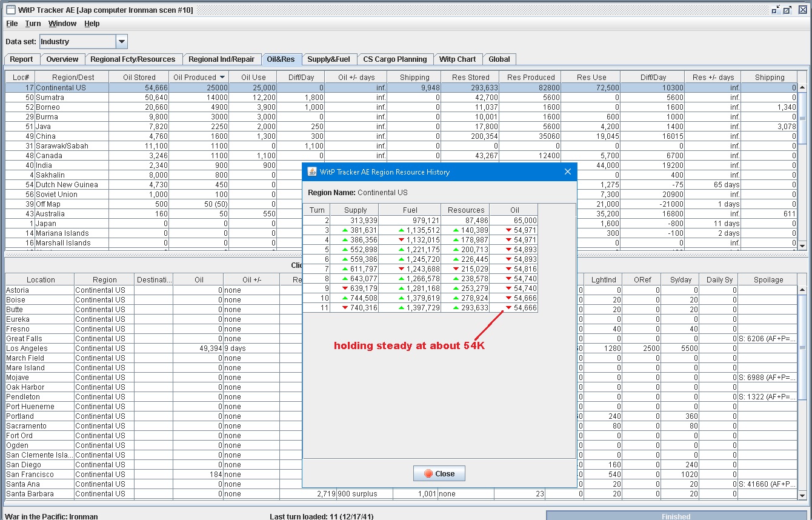This screenshot has height=520, width=812.
Task: Open the Help menu
Action: pos(92,24)
